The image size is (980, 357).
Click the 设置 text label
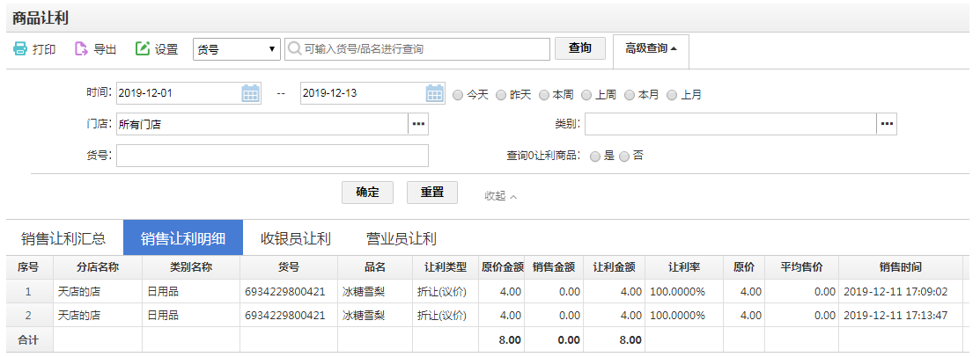pos(166,49)
